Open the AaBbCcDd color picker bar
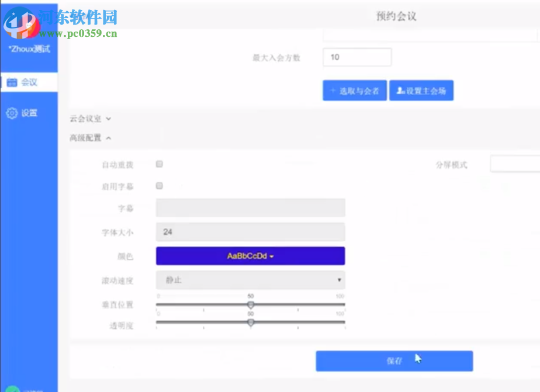 [250, 256]
